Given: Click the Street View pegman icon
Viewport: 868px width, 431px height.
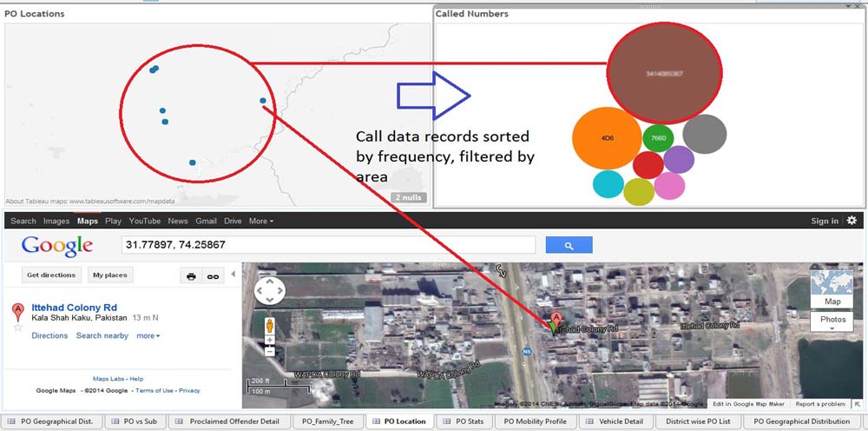Looking at the screenshot, I should (269, 326).
